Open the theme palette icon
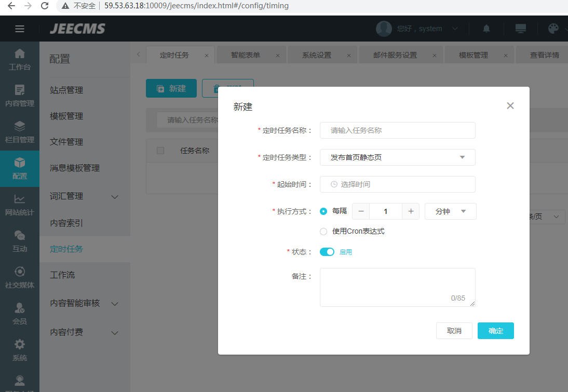This screenshot has height=392, width=568. coord(553,29)
